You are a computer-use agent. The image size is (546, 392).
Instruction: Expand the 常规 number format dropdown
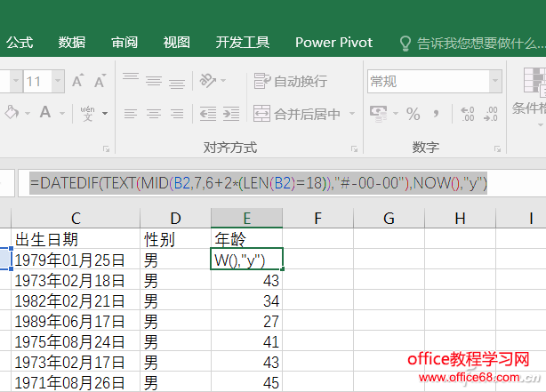coord(495,81)
